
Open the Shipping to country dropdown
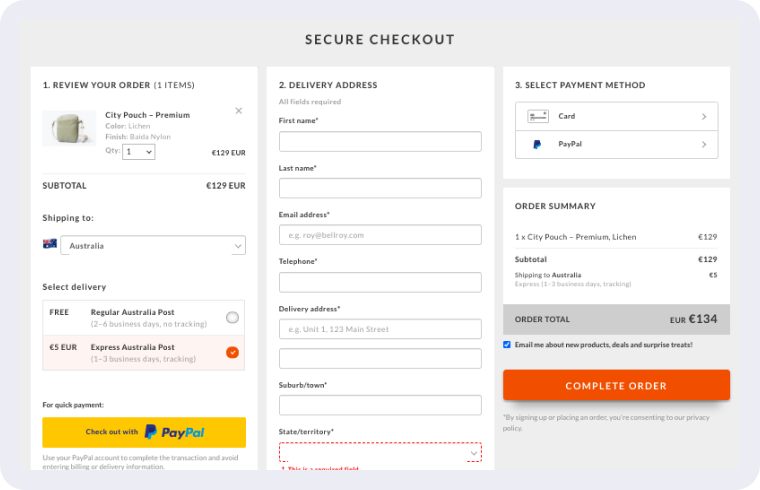click(x=153, y=245)
